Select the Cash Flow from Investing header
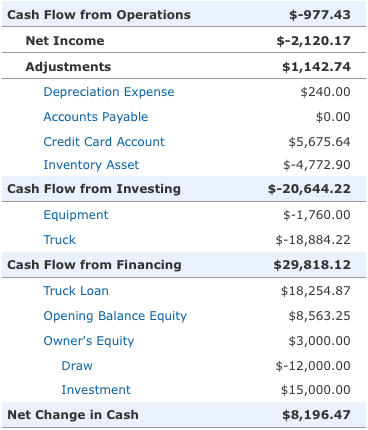The image size is (368, 430). click(184, 189)
